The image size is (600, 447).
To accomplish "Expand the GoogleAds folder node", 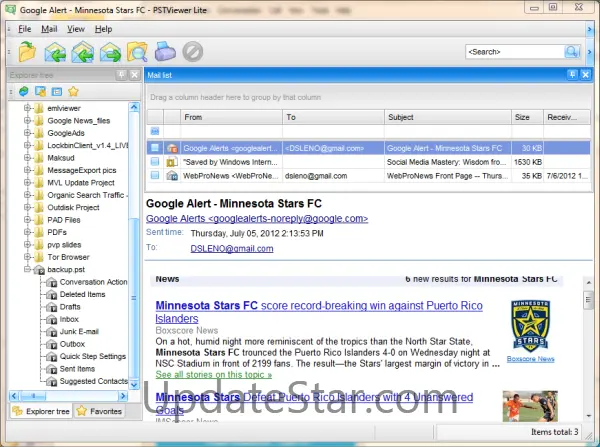I will (26, 132).
